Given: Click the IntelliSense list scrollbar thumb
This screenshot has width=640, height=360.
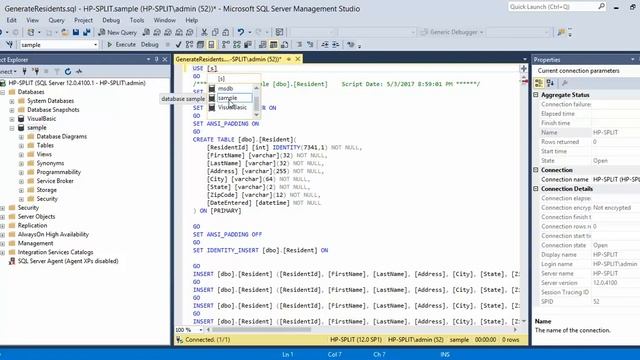Looking at the screenshot, I should (256, 103).
